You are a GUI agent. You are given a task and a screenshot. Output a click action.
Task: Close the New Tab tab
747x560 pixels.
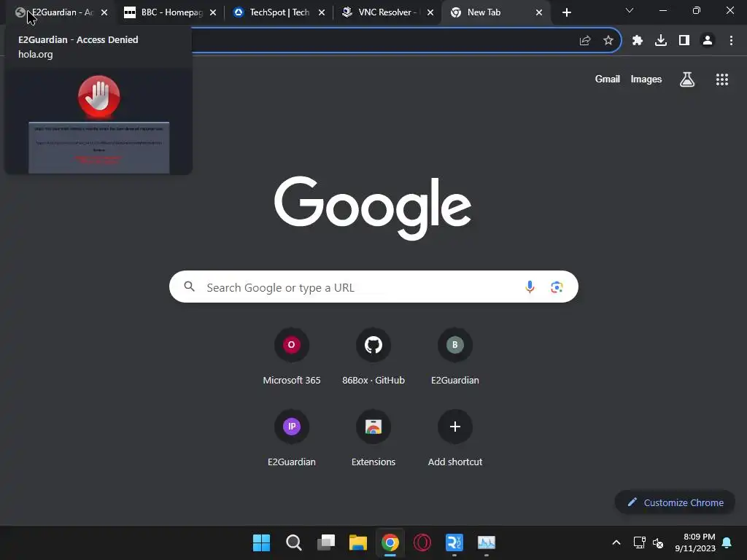click(x=539, y=12)
